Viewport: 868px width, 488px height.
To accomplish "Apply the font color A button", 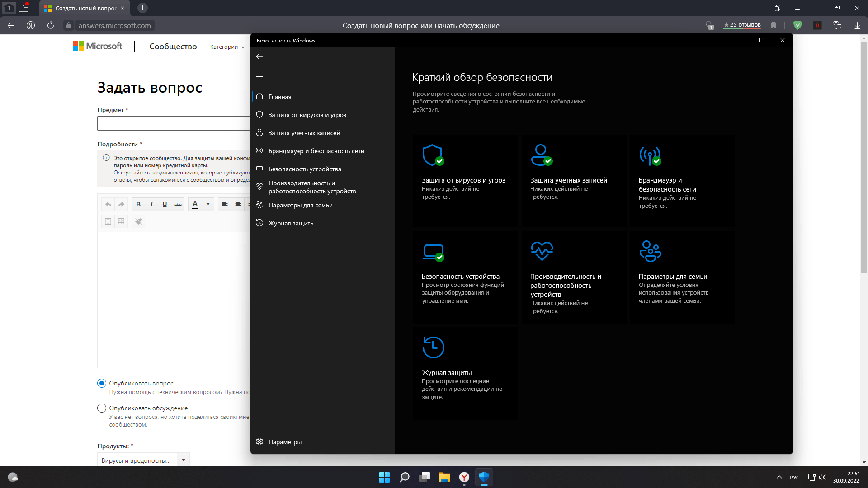I will [x=195, y=204].
